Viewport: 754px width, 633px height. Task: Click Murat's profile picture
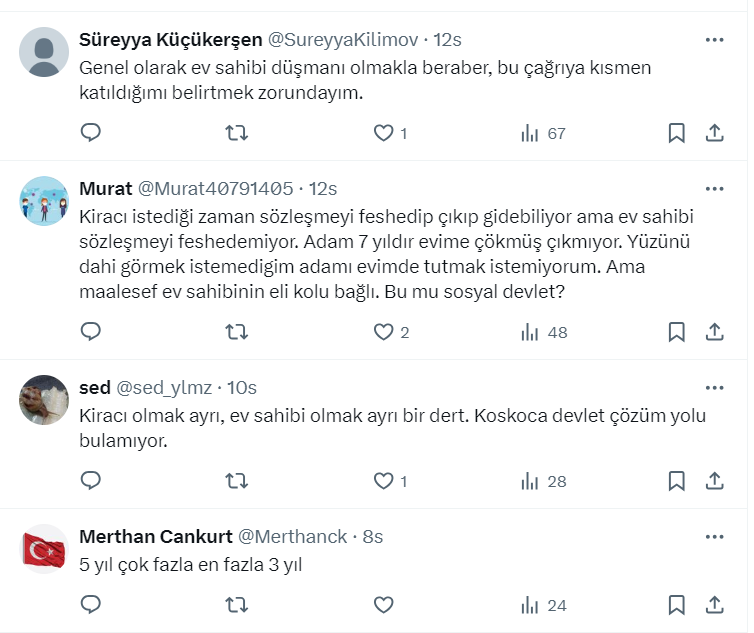(x=44, y=201)
